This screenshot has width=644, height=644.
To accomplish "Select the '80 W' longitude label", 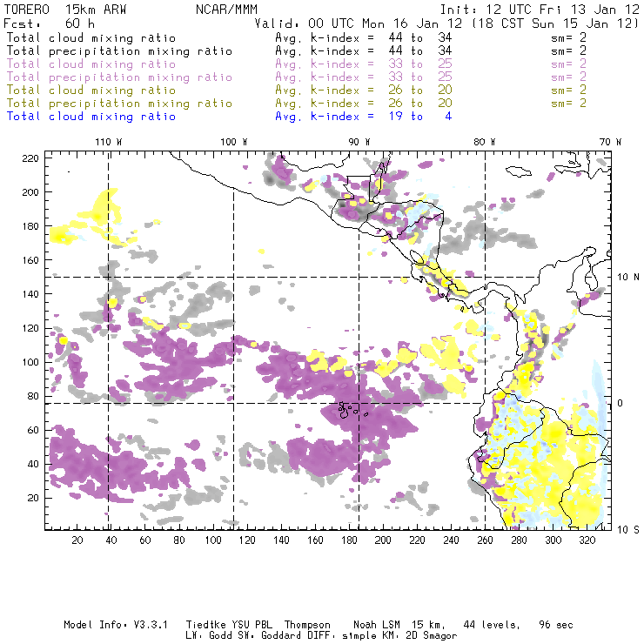I will point(485,142).
